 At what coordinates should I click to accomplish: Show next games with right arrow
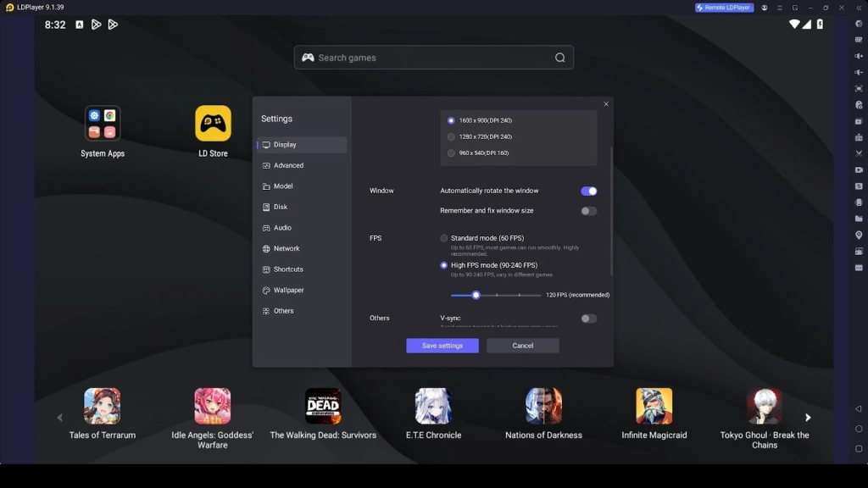808,417
